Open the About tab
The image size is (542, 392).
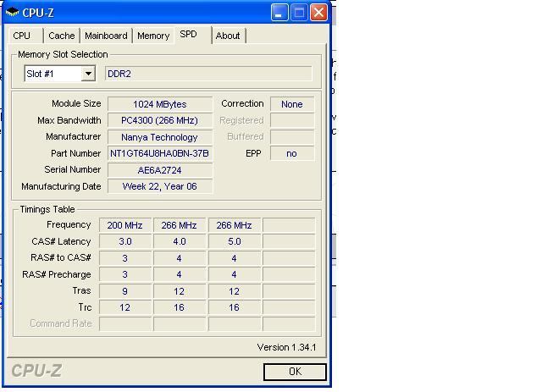click(228, 36)
